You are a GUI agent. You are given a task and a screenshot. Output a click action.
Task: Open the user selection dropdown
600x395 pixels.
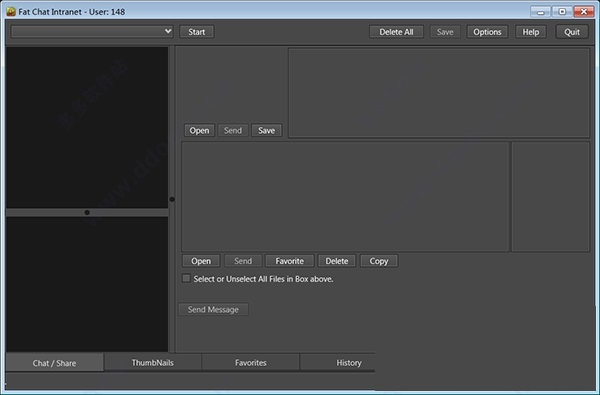92,31
